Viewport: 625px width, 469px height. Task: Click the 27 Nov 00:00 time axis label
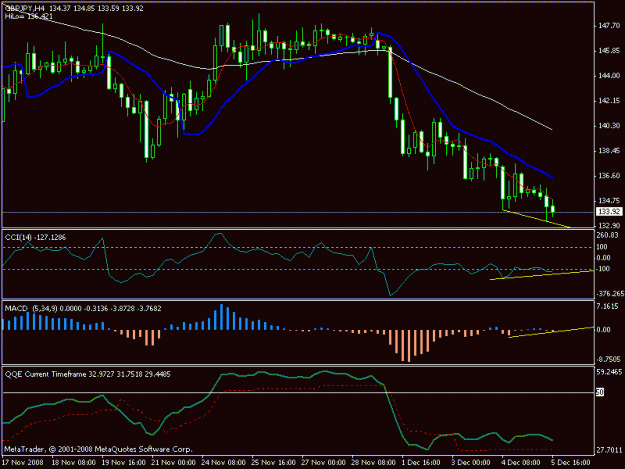pyautogui.click(x=324, y=463)
